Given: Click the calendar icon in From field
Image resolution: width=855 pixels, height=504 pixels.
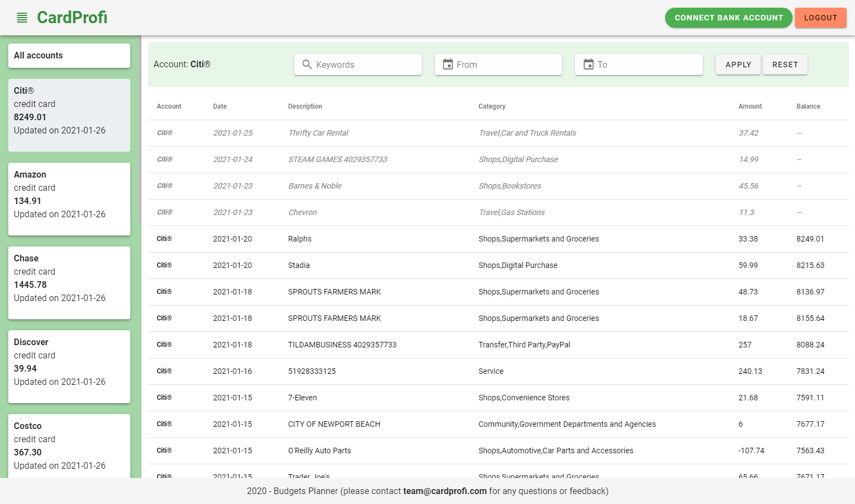Looking at the screenshot, I should 448,65.
